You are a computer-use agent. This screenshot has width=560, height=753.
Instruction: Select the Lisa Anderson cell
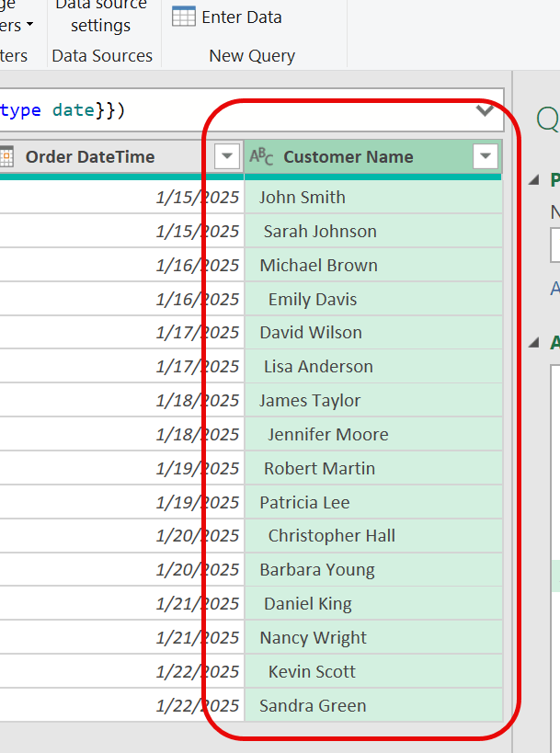point(373,367)
